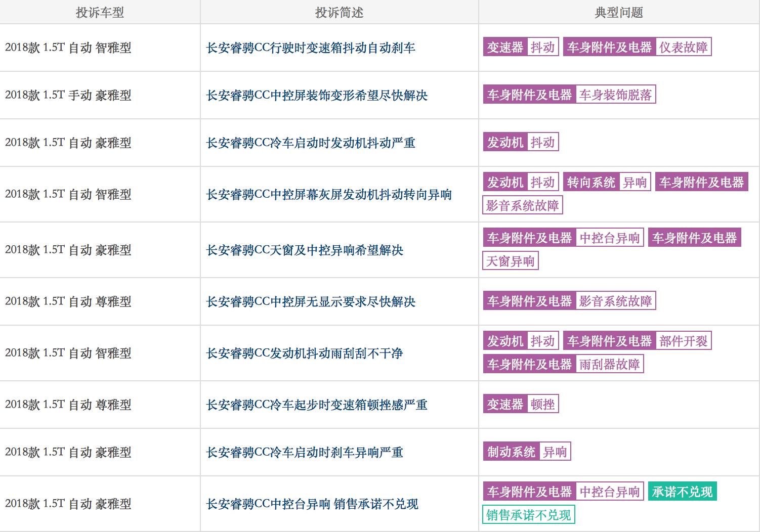Select the green 销售承诺不兑现 tag
Image resolution: width=760 pixels, height=532 pixels.
[528, 515]
